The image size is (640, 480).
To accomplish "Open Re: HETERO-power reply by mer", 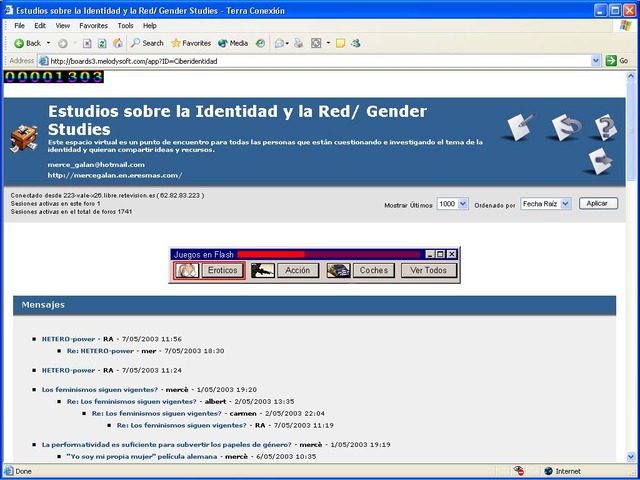I will tap(100, 351).
